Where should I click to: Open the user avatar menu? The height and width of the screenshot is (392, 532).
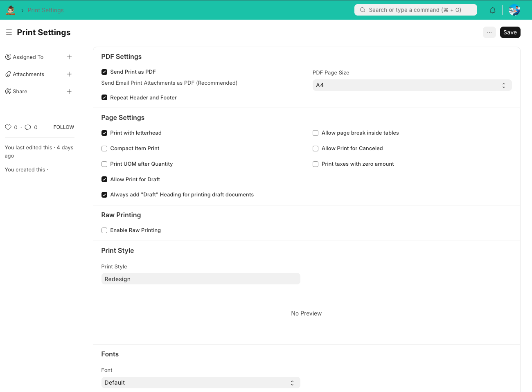pyautogui.click(x=514, y=10)
